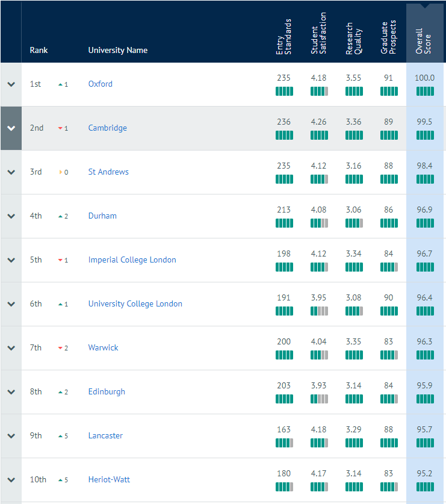Screen dimensions: 446x504
Task: Open the Lancaster university link
Action: pyautogui.click(x=105, y=435)
